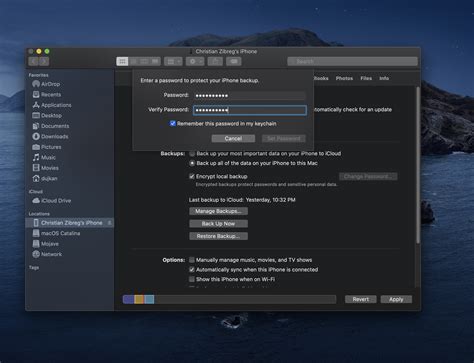Select Christian Zibreg's iPhone in sidebar
The height and width of the screenshot is (363, 474).
point(69,223)
